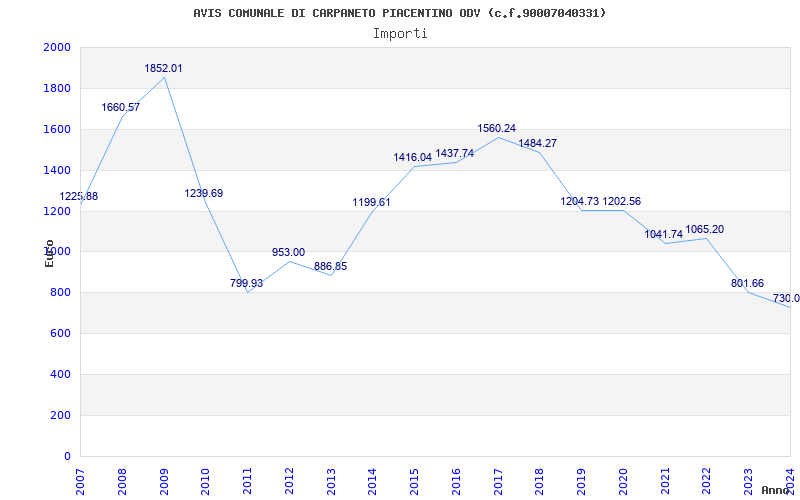
Task: Select data label 1484.27
Action: point(537,143)
